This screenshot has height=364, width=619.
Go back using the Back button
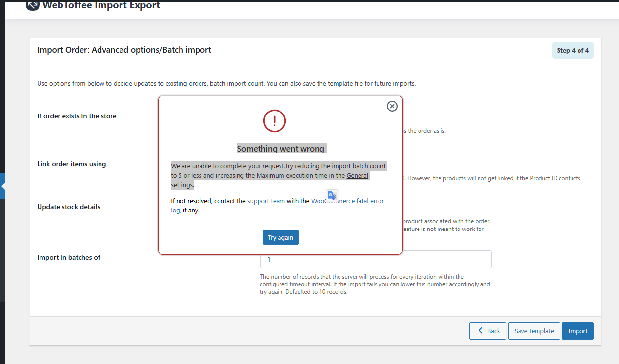coord(488,331)
